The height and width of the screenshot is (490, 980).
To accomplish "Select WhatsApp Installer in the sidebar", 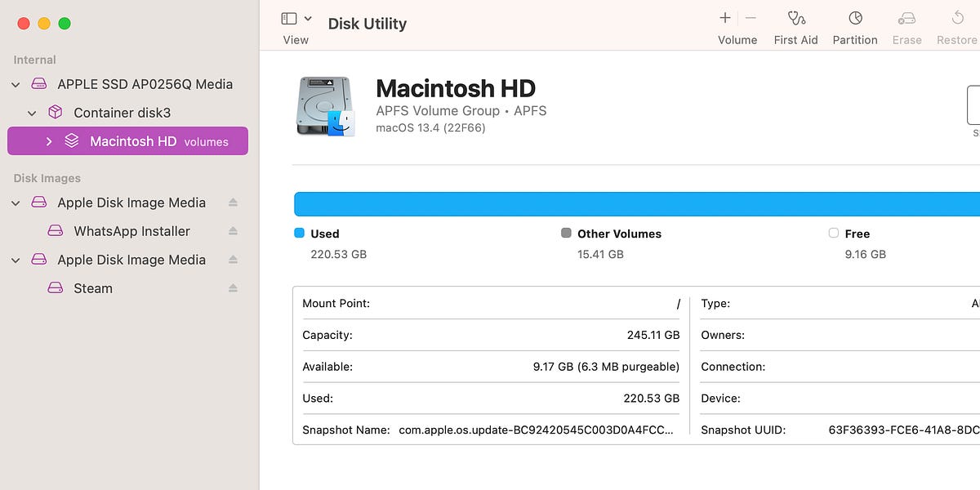I will [131, 231].
